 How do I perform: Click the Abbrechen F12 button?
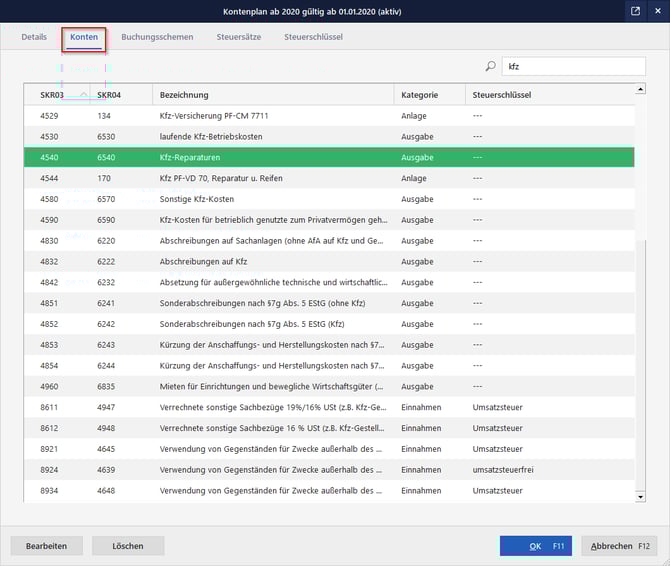coord(618,546)
